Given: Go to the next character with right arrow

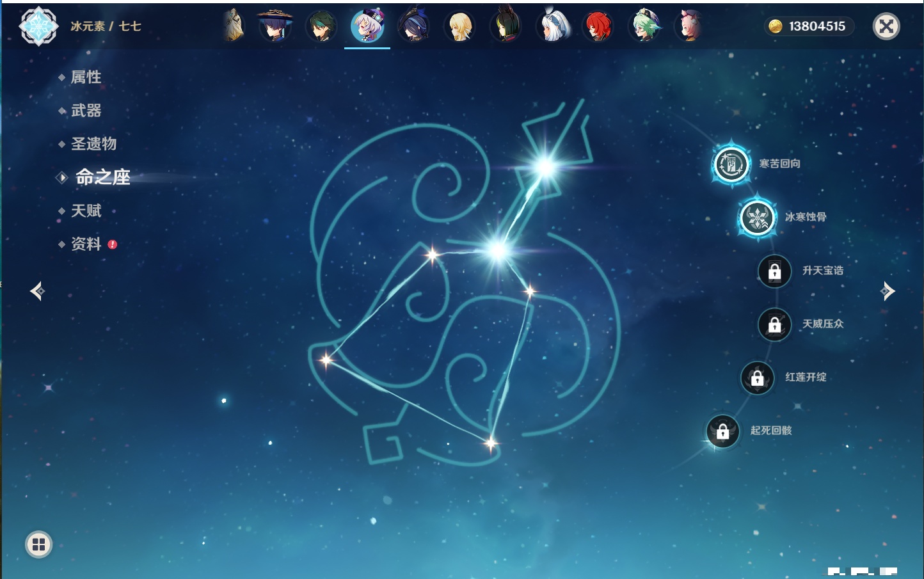Looking at the screenshot, I should tap(888, 291).
